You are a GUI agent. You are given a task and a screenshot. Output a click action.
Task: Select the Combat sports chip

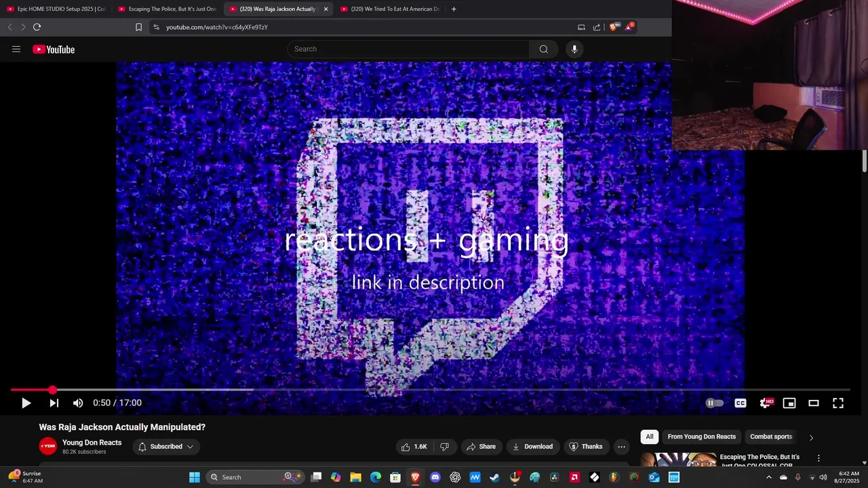tap(771, 436)
